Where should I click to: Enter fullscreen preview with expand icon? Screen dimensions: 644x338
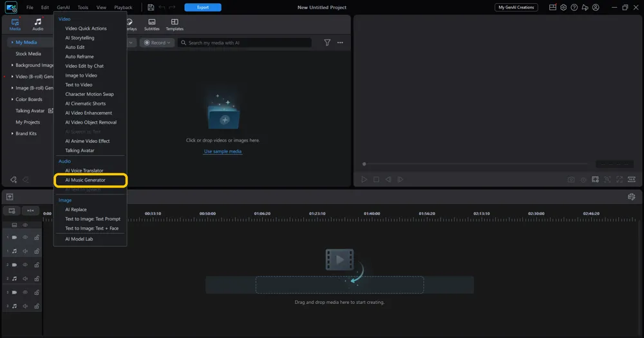click(620, 180)
